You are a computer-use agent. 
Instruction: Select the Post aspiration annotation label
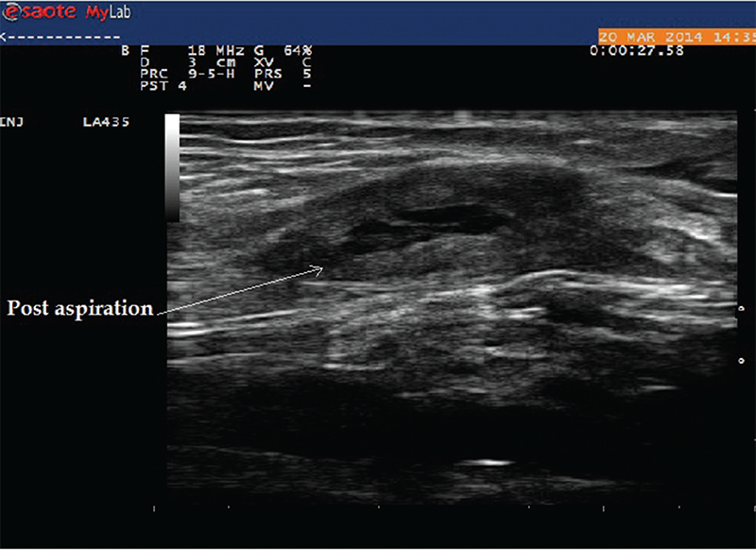(x=80, y=309)
